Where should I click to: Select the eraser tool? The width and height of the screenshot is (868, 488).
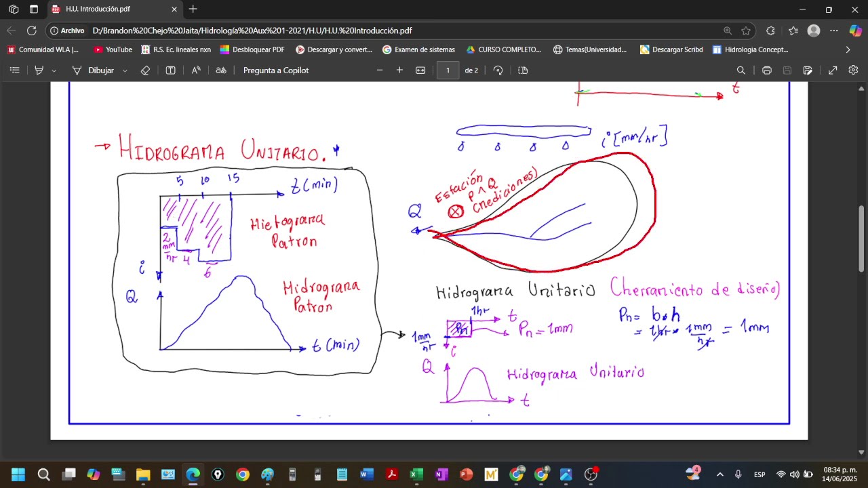(145, 70)
